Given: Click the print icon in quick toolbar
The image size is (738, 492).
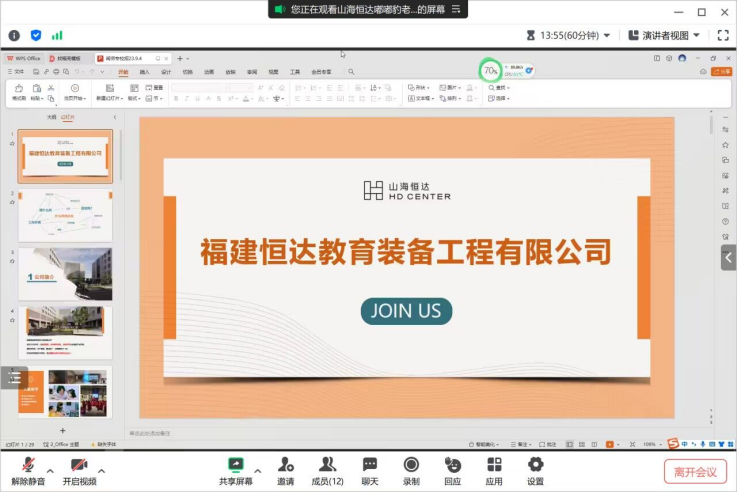Looking at the screenshot, I should click(56, 72).
